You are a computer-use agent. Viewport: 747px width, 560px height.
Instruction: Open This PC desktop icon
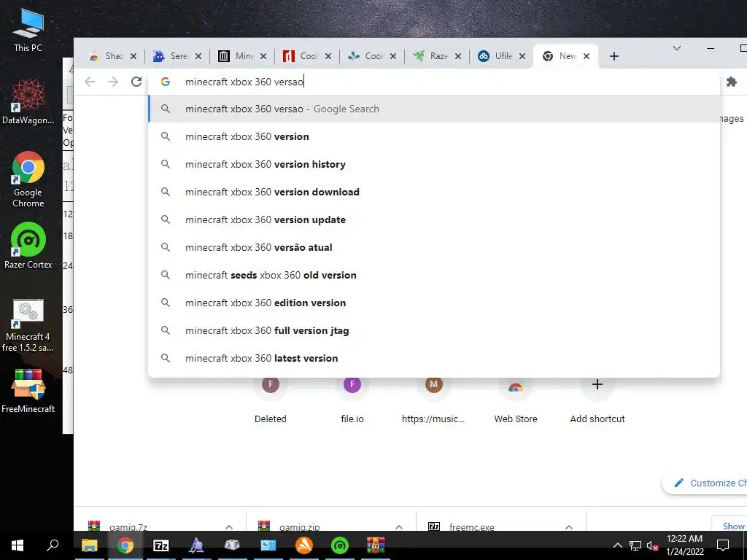coord(28,29)
